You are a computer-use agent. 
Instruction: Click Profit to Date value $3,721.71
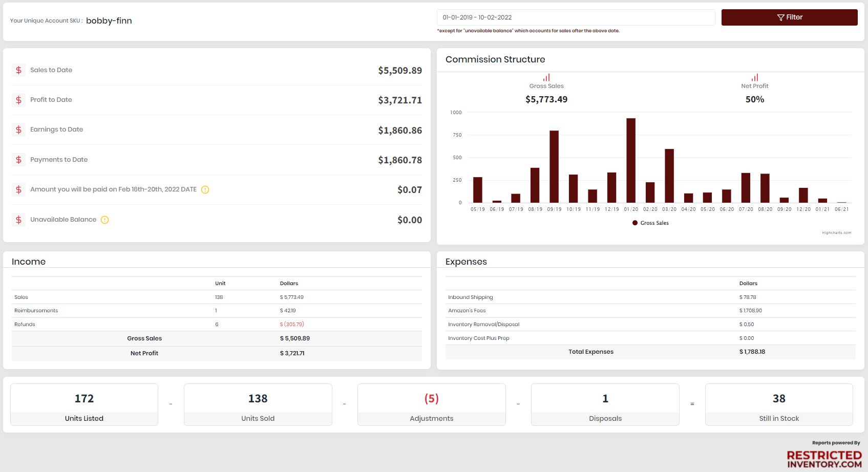point(400,100)
